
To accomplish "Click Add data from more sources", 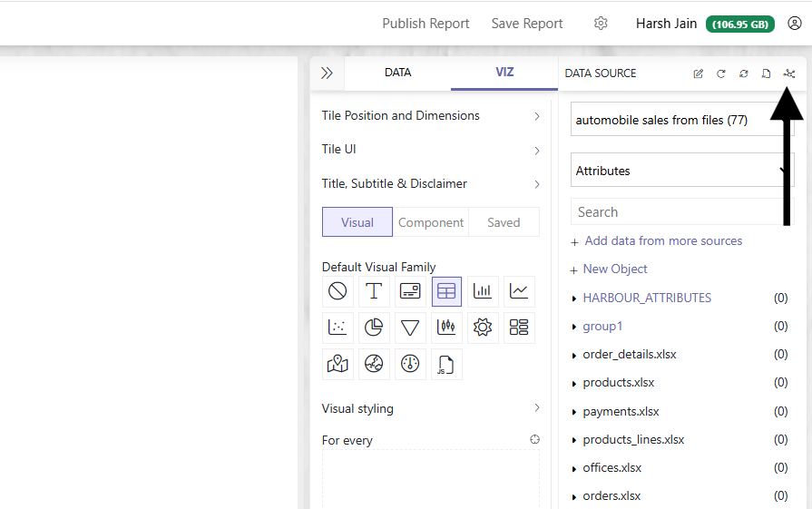I will 663,240.
